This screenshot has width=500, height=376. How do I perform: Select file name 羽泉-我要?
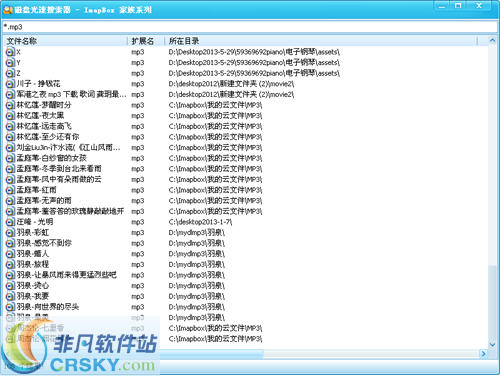coord(33,296)
